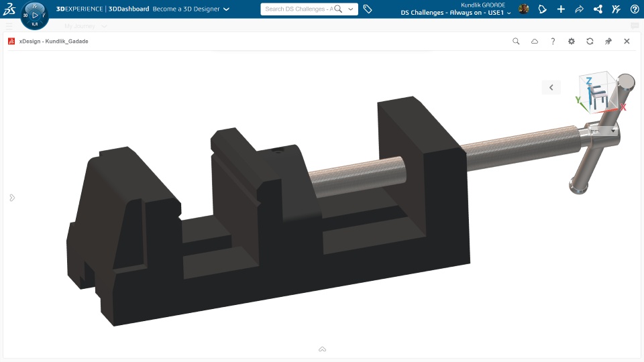Open the compass north quadrant (Social apps)
Image resolution: width=644 pixels, height=362 pixels.
tap(35, 6)
